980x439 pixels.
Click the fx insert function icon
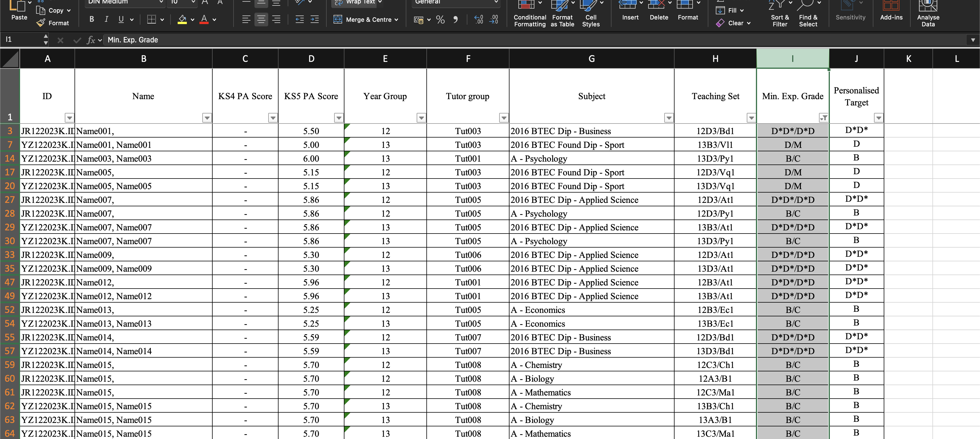(91, 40)
